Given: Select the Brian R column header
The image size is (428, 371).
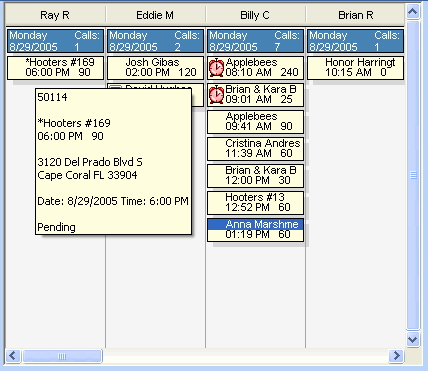Looking at the screenshot, I should coord(355,15).
